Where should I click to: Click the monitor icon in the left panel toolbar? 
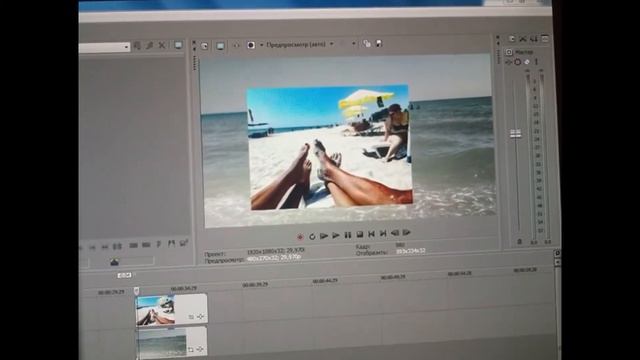tap(178, 44)
